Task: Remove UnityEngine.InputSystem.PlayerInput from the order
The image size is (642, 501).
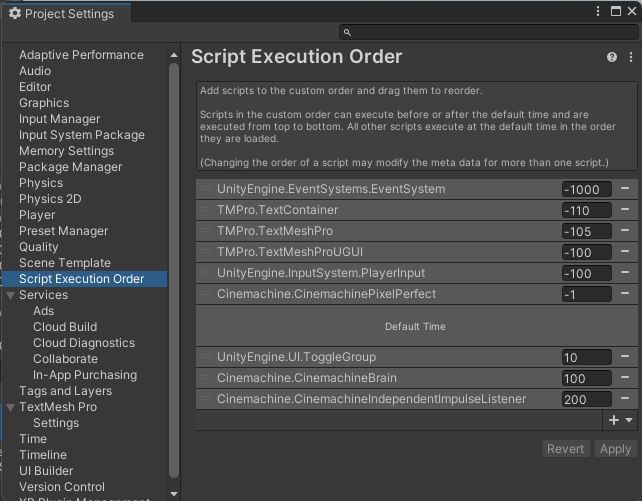Action: click(625, 272)
